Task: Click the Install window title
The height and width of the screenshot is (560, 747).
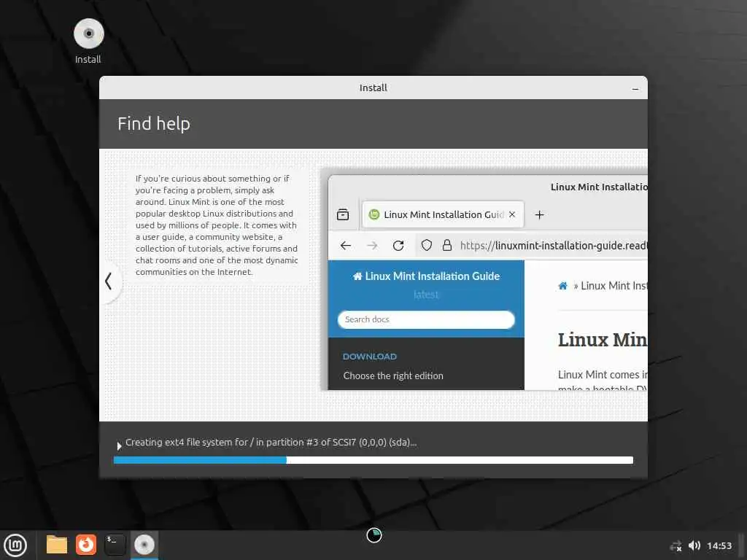Action: [373, 87]
